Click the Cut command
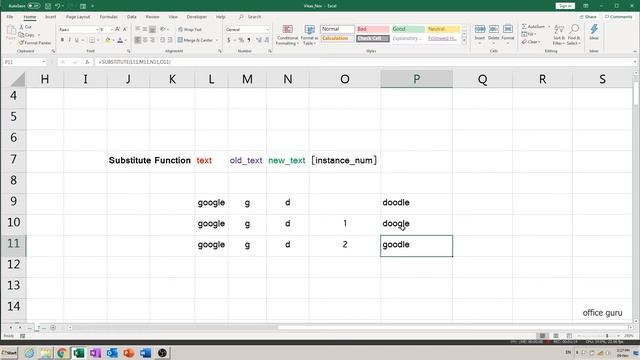The height and width of the screenshot is (360, 640). tap(26, 27)
